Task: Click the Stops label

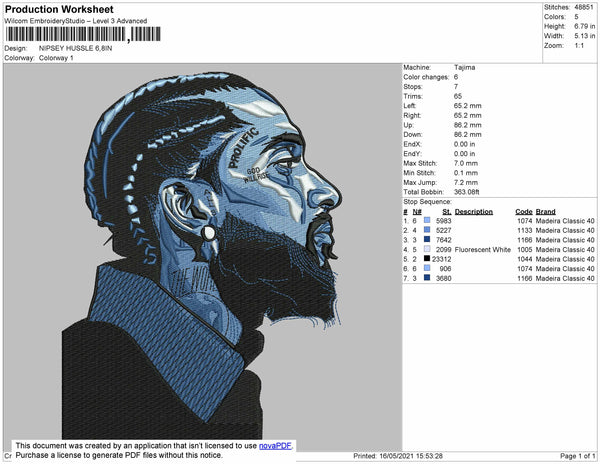Action: click(413, 86)
